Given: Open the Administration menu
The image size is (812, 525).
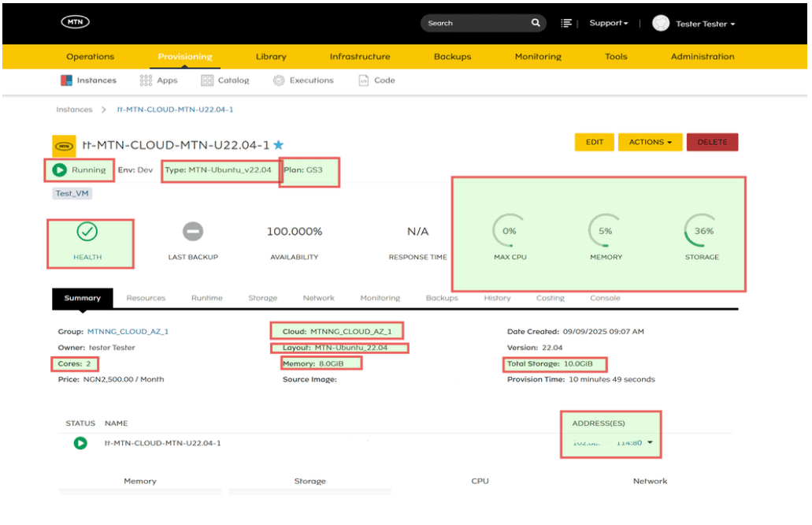Looking at the screenshot, I should (703, 57).
